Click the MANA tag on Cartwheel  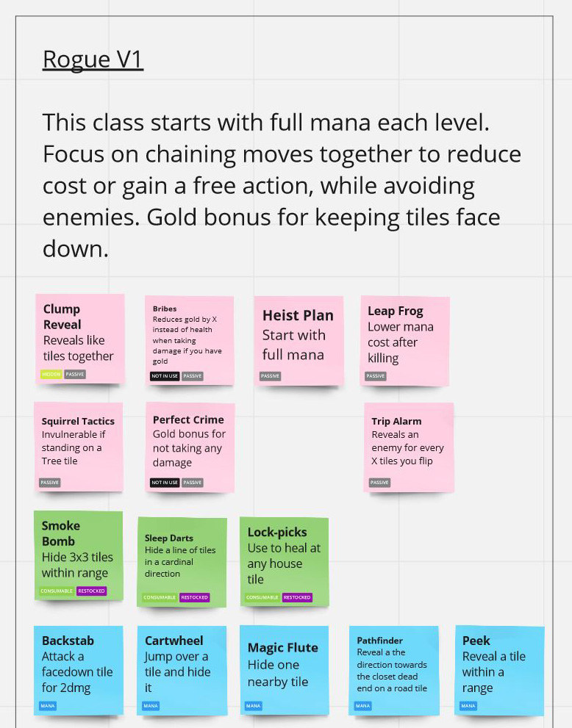tap(151, 706)
